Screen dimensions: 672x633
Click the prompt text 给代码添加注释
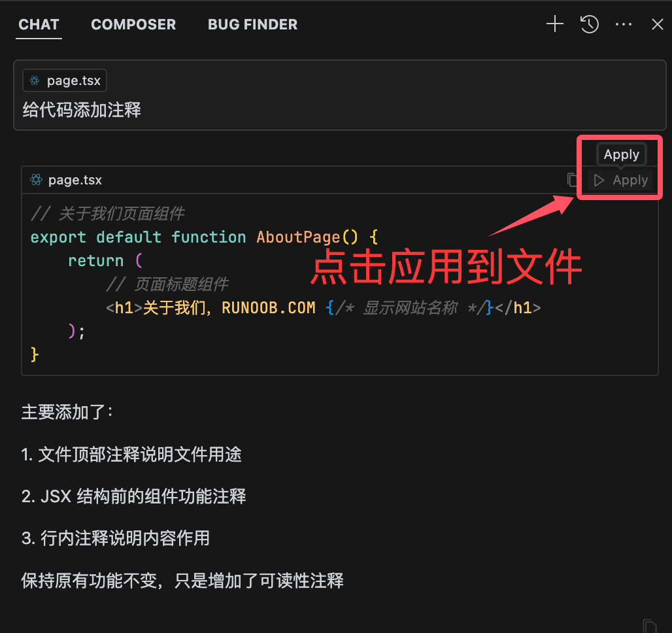point(82,110)
